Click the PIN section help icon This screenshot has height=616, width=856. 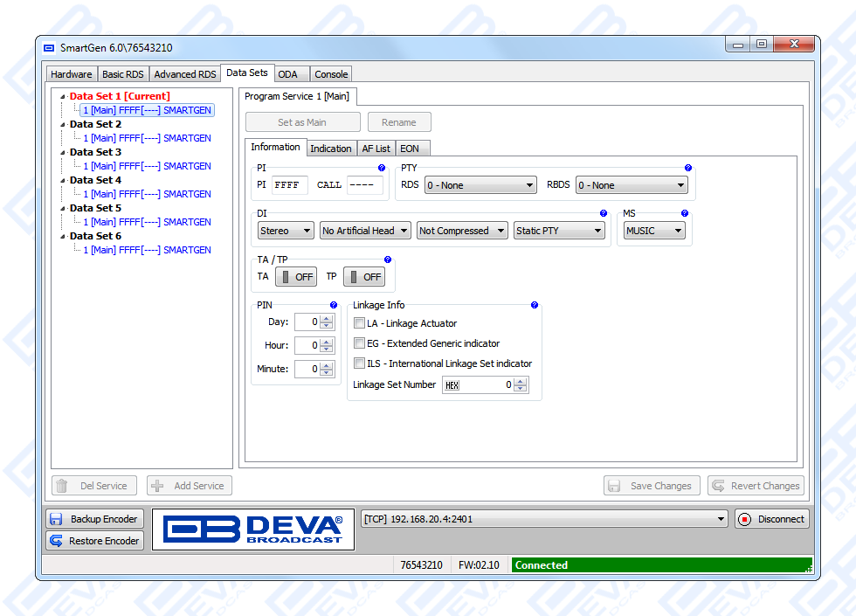click(x=334, y=306)
